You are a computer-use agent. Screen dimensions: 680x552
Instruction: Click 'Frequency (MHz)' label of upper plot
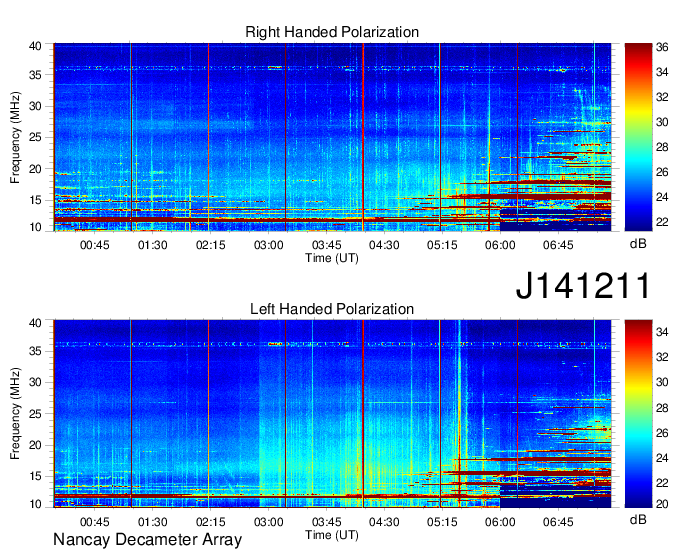(x=15, y=137)
